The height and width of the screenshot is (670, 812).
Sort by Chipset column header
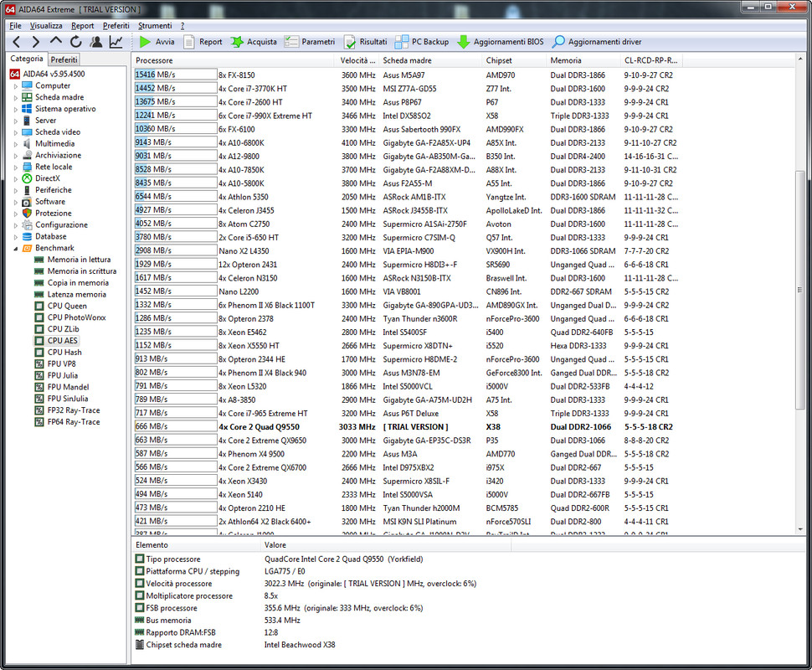point(514,60)
